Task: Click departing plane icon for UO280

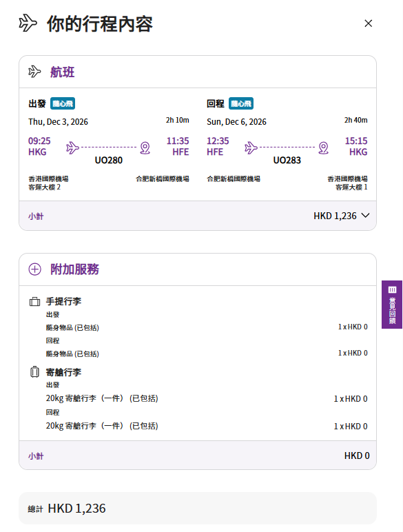Action: [x=72, y=147]
